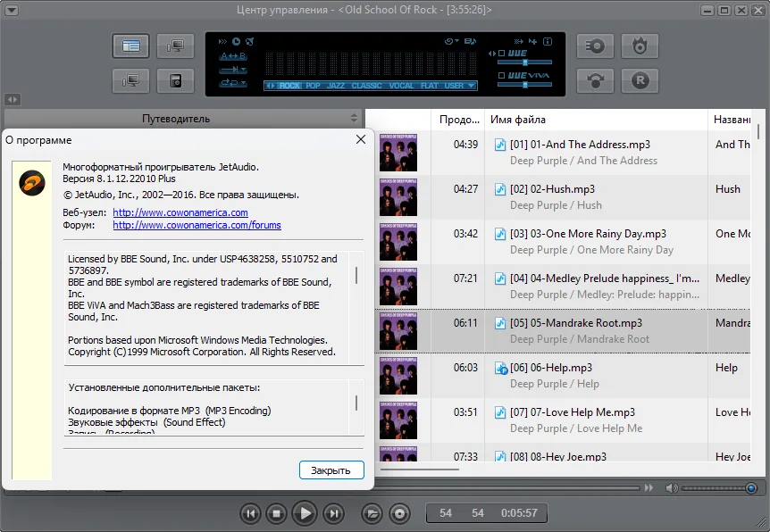Toggle the side panel collapse arrows
Image resolution: width=770 pixels, height=532 pixels.
tap(13, 100)
